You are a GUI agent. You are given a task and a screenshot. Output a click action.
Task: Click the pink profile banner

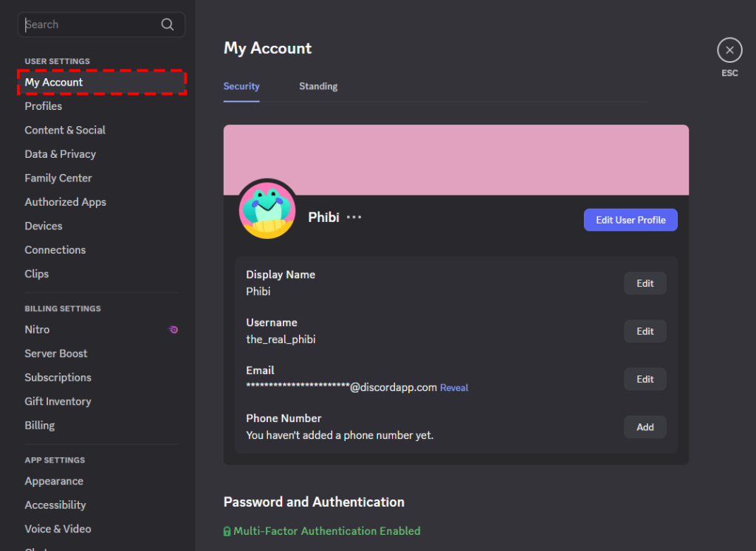click(456, 159)
